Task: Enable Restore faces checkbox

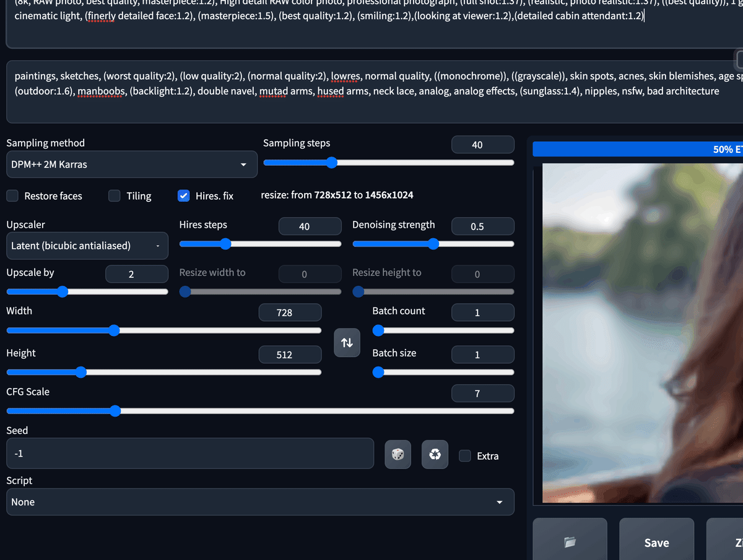Action: pyautogui.click(x=12, y=196)
